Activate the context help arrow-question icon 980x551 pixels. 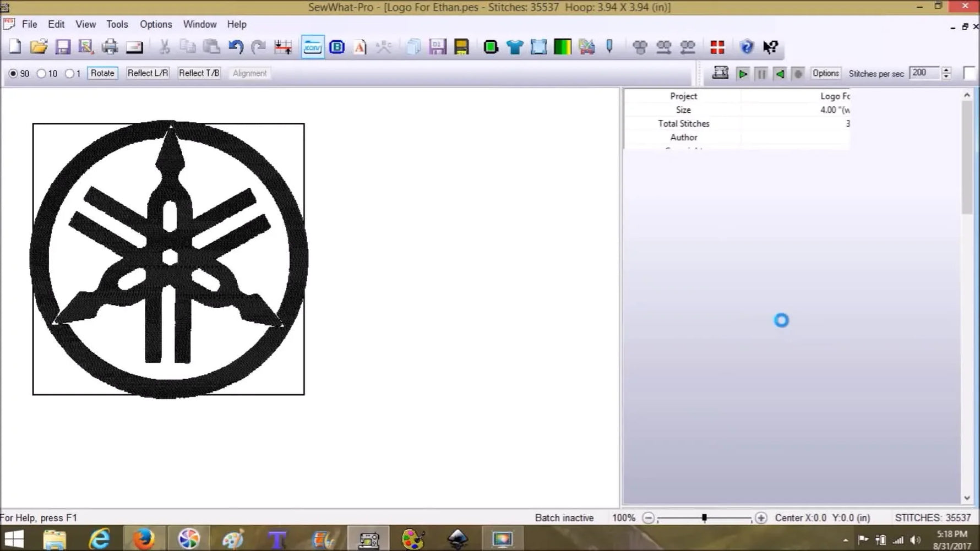[770, 47]
